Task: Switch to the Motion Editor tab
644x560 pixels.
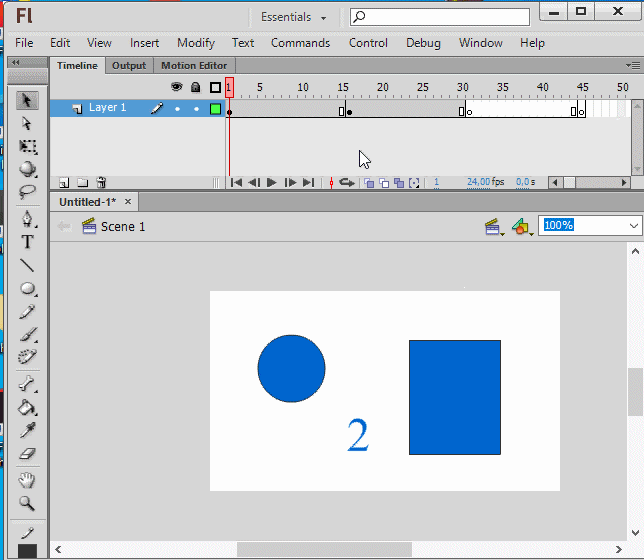Action: (194, 66)
